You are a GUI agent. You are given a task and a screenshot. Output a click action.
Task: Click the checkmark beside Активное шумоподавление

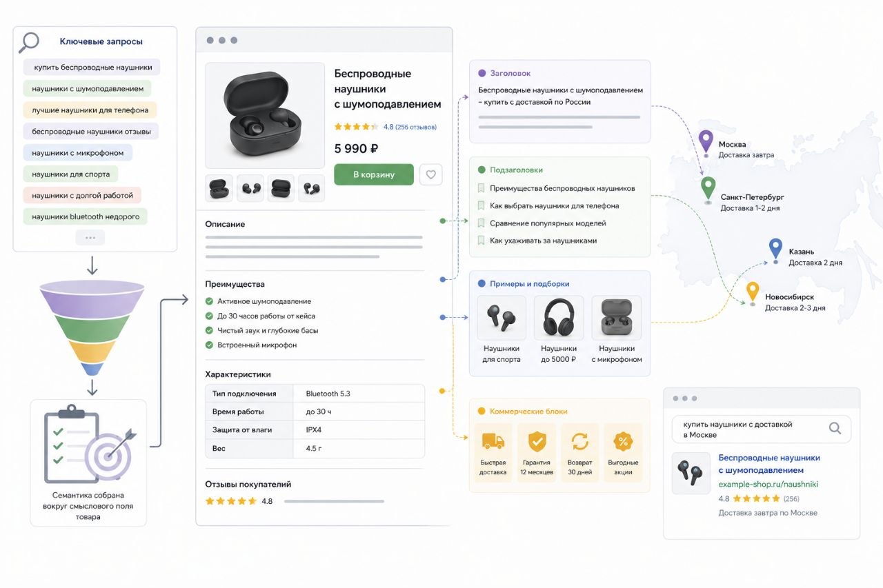click(x=209, y=301)
